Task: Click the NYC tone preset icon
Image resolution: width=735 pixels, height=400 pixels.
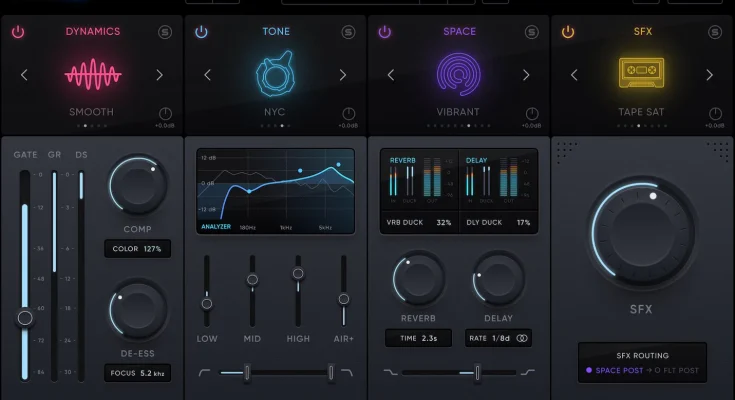Action: [275, 75]
